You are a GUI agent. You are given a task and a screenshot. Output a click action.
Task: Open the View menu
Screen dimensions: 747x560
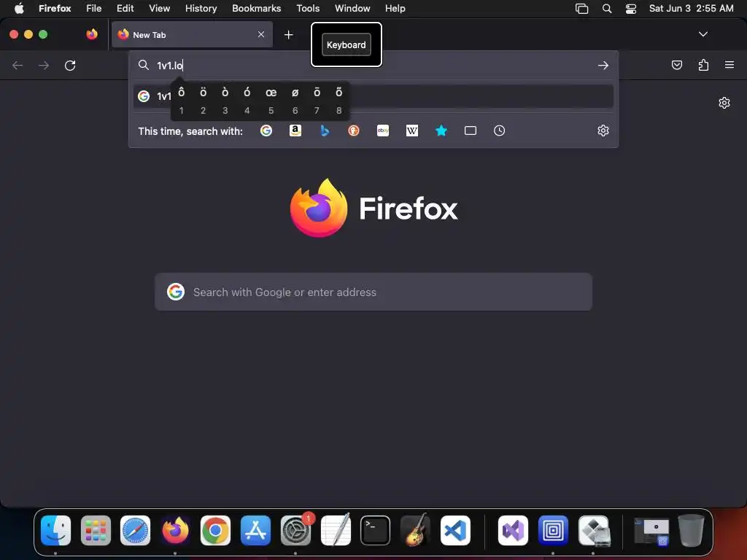click(159, 8)
